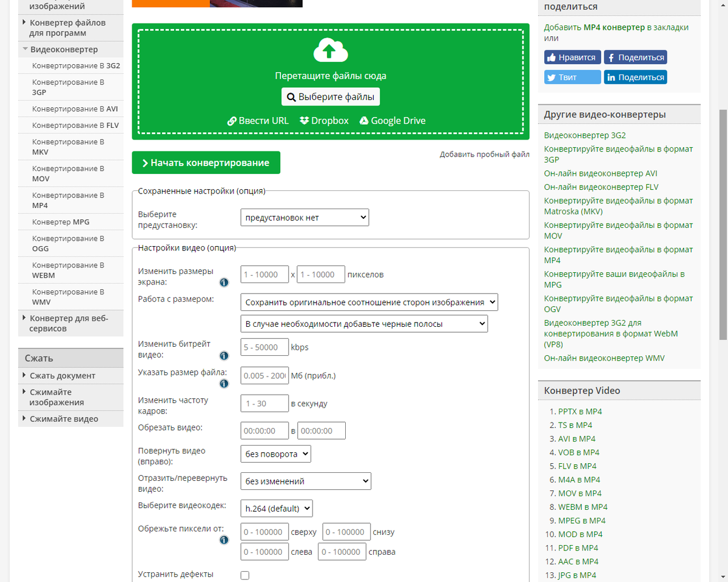Open the видеокодек h.264 dropdown

point(277,508)
